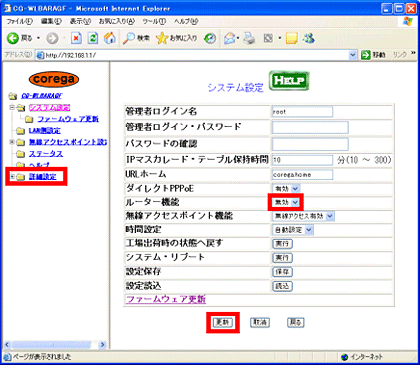Click the 保存 button for 設定保存
The image size is (420, 365).
point(282,272)
